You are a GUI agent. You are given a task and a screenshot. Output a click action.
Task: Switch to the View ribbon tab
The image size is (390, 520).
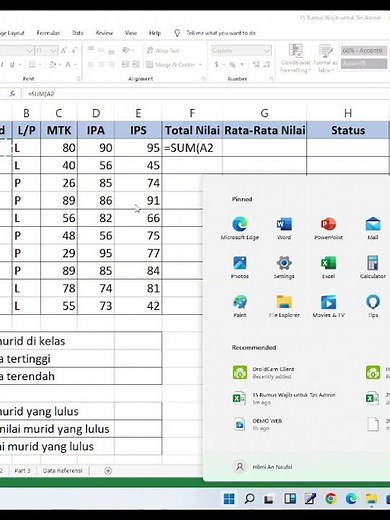tap(131, 33)
